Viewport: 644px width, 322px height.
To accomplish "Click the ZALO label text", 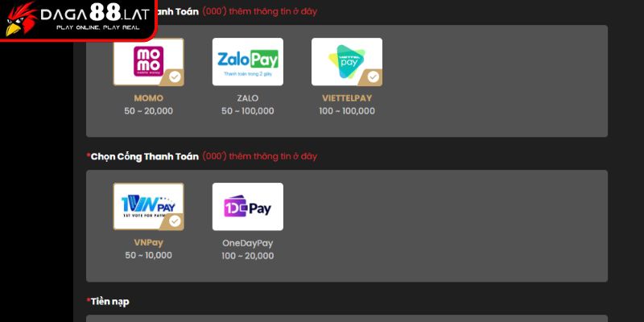I will [247, 98].
